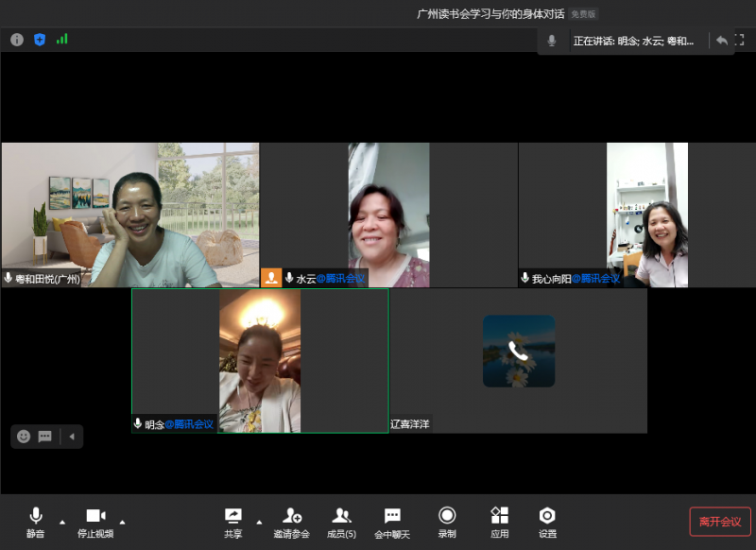Expand video options arrow beside 停止视频
Screen dimensions: 756x550
coord(122,522)
